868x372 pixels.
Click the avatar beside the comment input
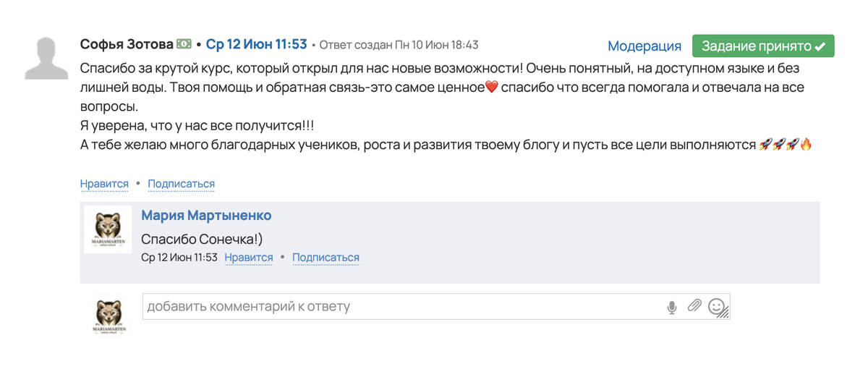(x=110, y=316)
